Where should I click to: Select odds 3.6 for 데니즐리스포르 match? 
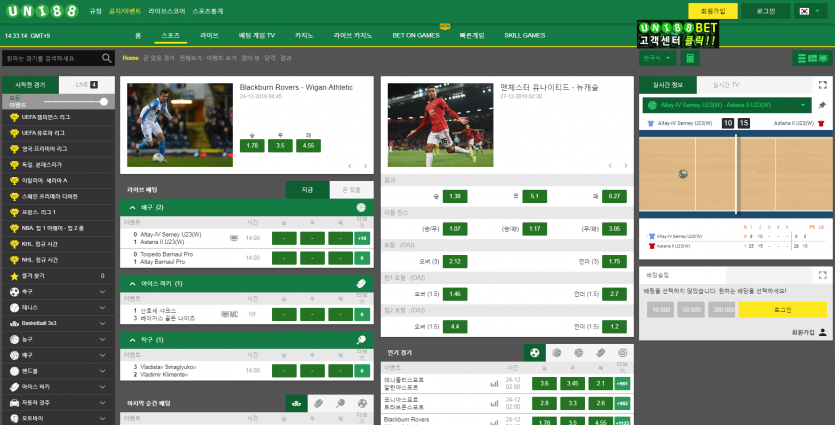544,383
